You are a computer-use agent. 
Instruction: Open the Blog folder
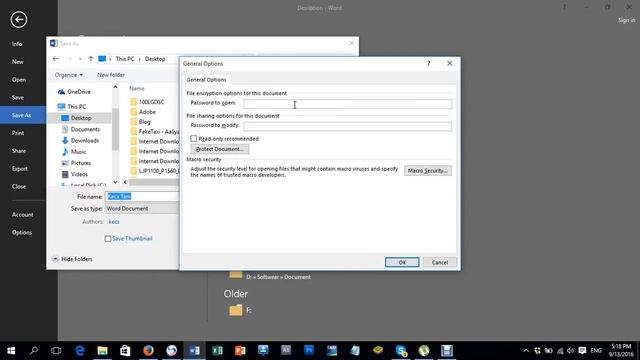[x=144, y=122]
